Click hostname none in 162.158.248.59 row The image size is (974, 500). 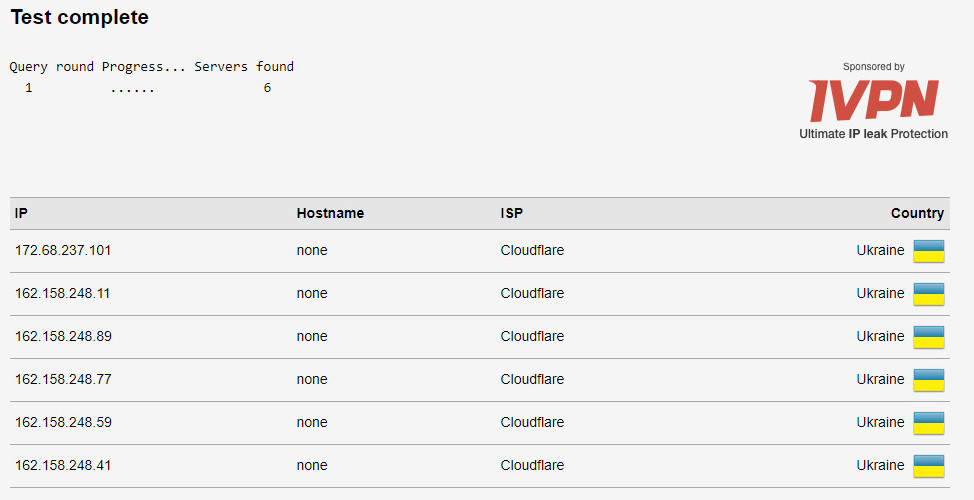click(x=312, y=422)
